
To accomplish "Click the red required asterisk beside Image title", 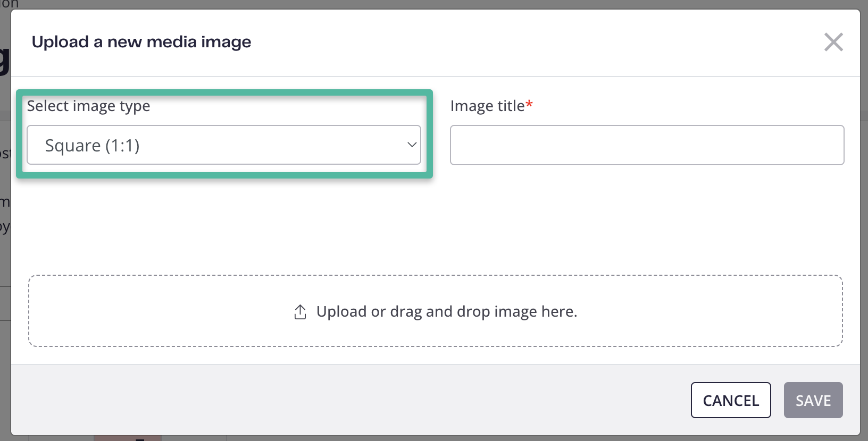I will (529, 104).
